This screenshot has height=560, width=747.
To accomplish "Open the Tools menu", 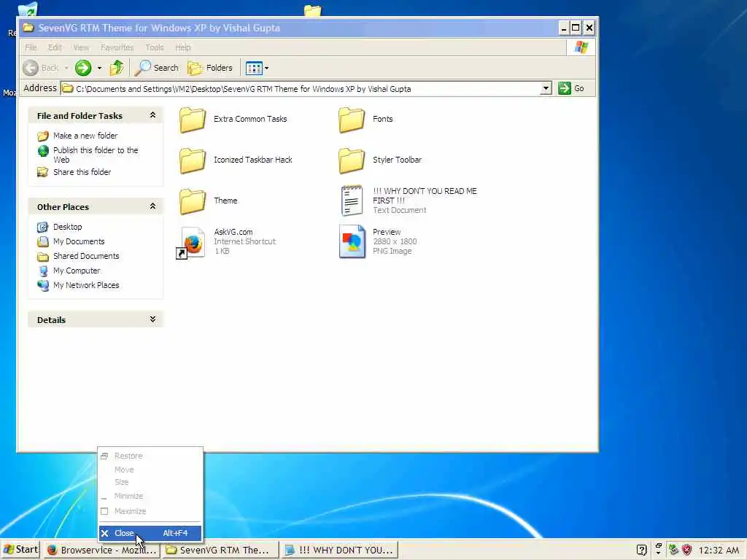I will (155, 47).
